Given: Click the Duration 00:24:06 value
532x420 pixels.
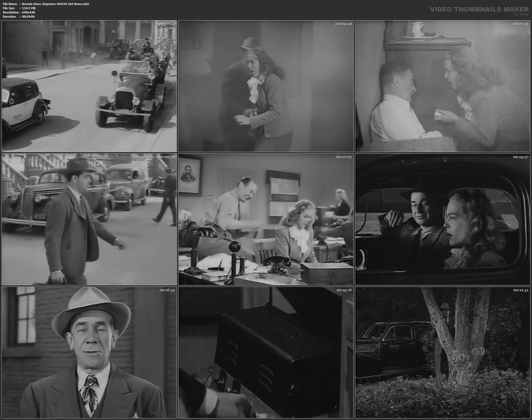Looking at the screenshot, I should click(x=28, y=17).
